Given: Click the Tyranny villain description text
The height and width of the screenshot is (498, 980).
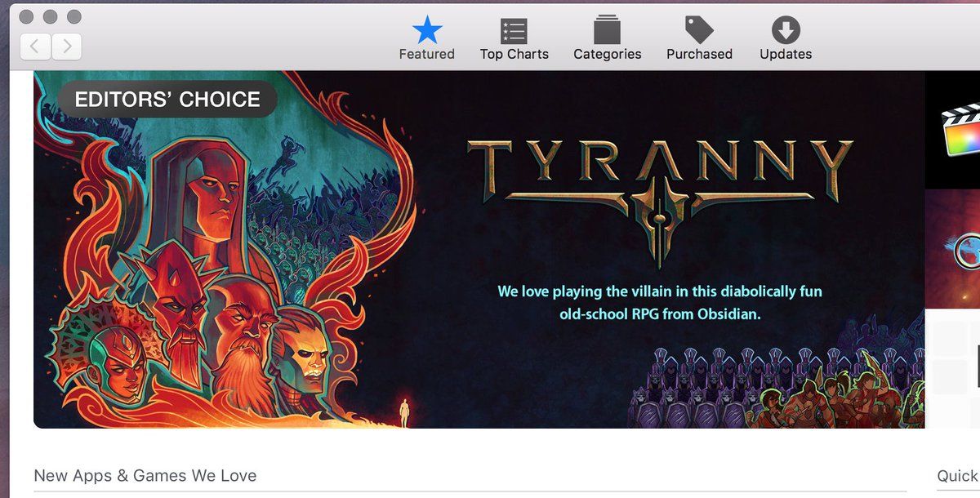Looking at the screenshot, I should click(x=660, y=302).
